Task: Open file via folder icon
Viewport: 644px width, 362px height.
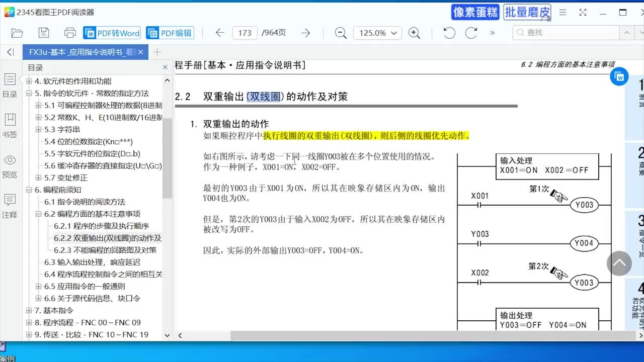Action: [17, 33]
